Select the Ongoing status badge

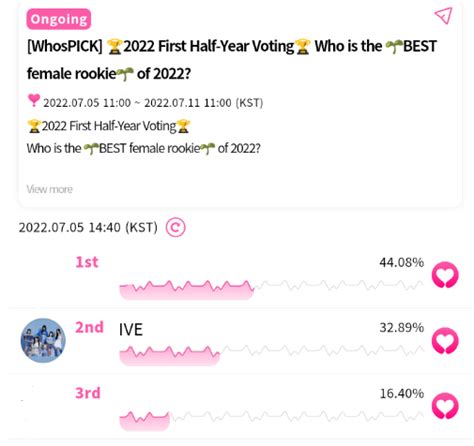pos(59,19)
